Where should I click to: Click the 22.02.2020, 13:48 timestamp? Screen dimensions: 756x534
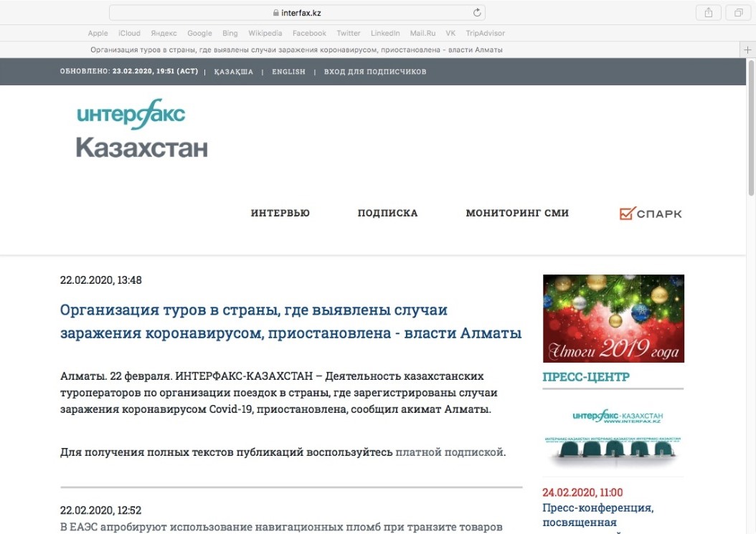[x=100, y=280]
